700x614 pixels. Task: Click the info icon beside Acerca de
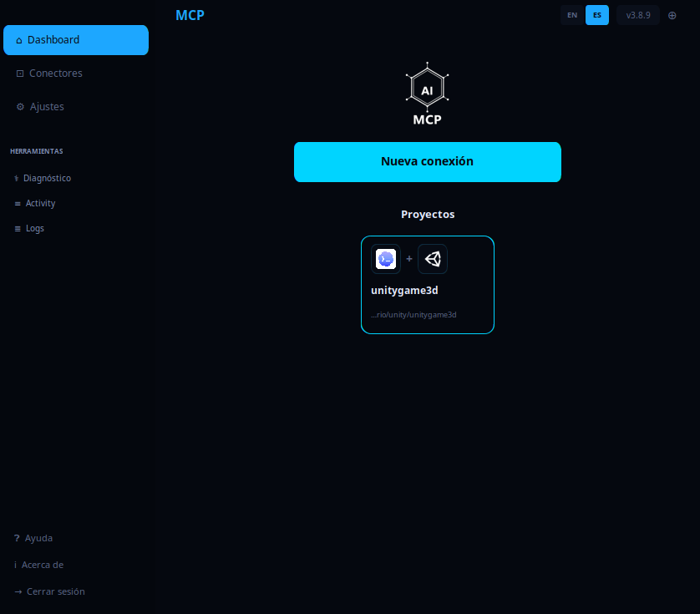tap(15, 565)
